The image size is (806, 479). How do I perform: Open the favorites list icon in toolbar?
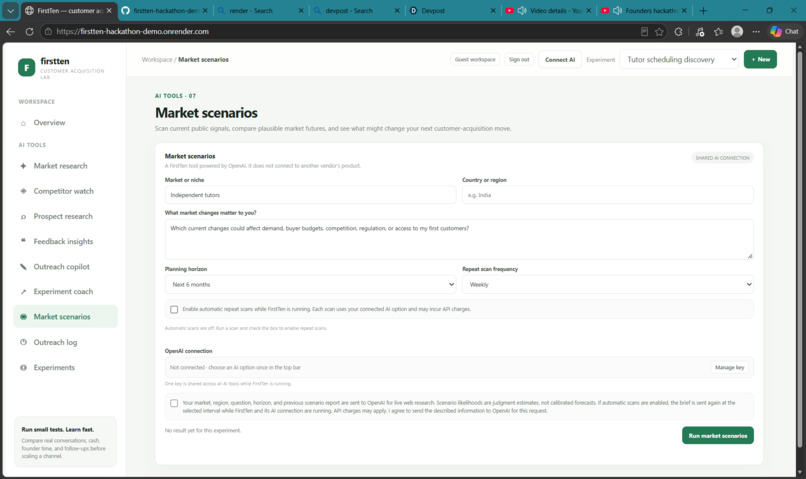[x=718, y=32]
